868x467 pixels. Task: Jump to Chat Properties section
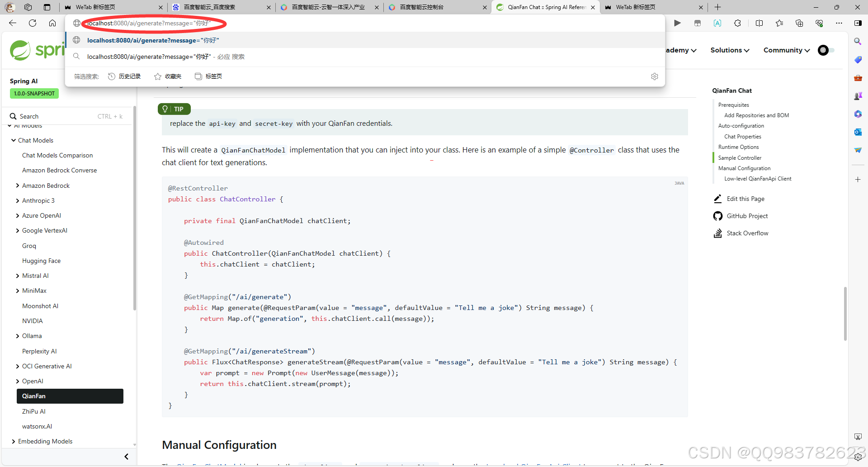(x=742, y=137)
